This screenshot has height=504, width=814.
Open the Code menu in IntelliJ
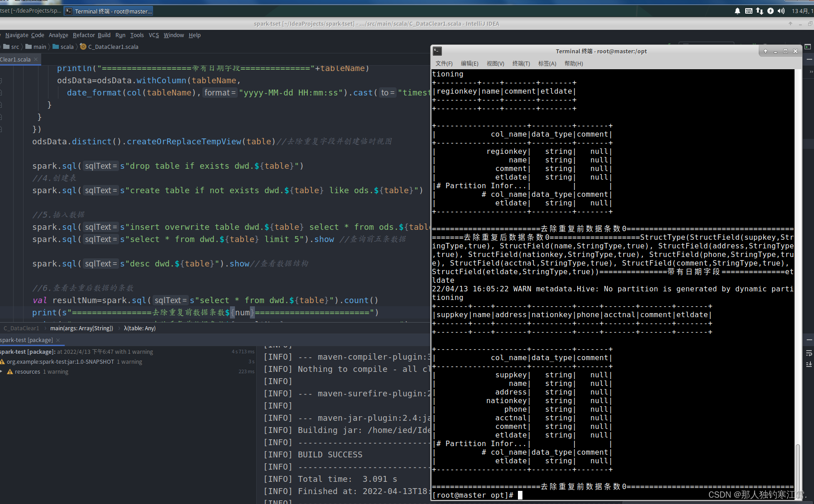[x=38, y=35]
